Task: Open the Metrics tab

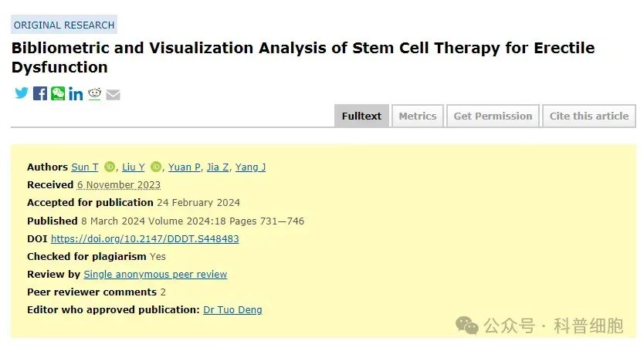Action: 418,116
